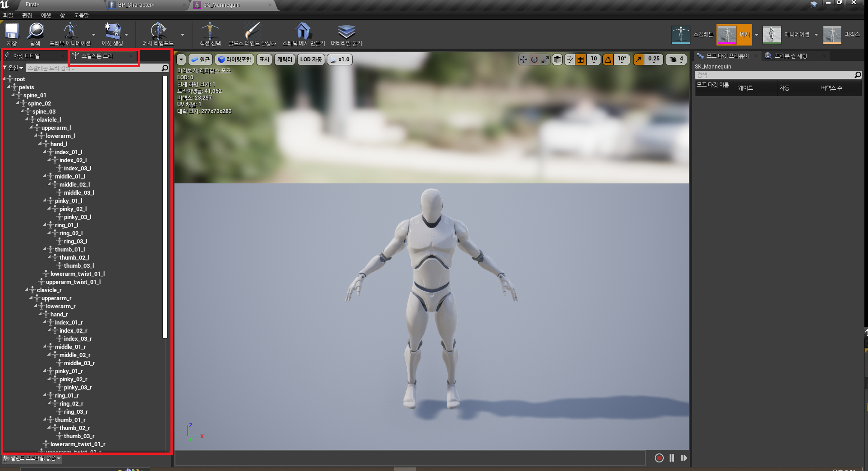Collapse the spine_03 bone node
The width and height of the screenshot is (868, 471).
(22, 111)
